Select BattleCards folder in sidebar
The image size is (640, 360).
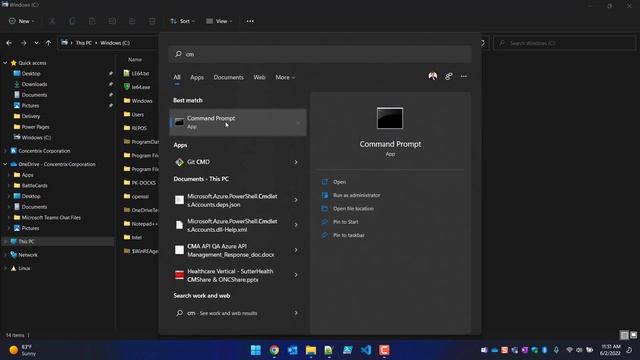[34, 185]
